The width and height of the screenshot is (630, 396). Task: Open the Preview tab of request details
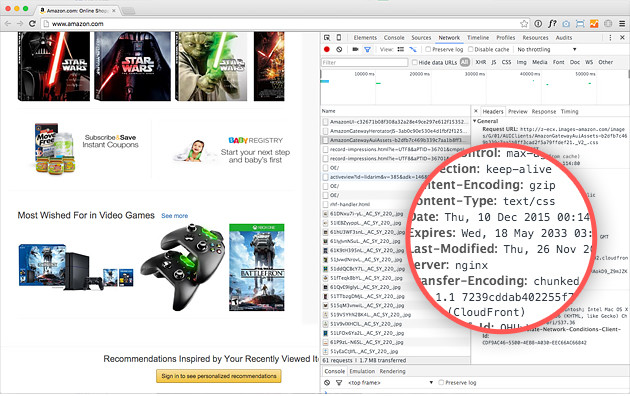518,111
